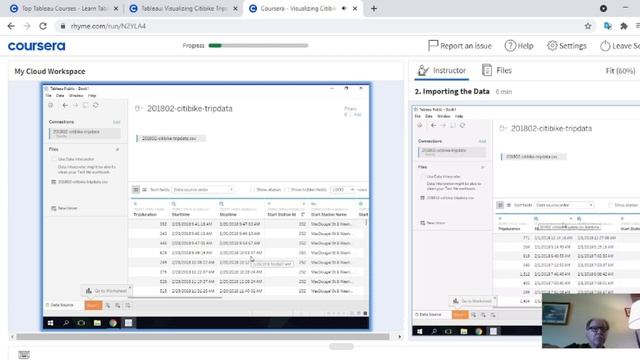Screen dimensions: 640x360
Task: Click Add next to Connections
Action: click(117, 122)
